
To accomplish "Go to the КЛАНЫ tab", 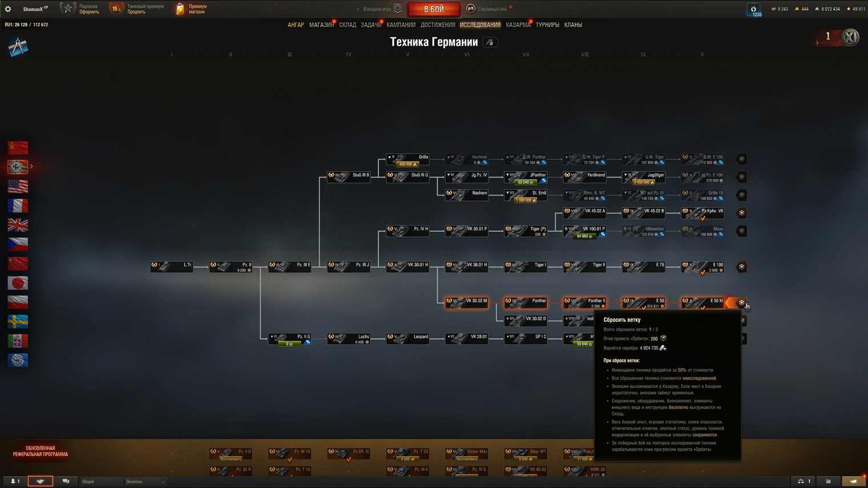I will (573, 25).
